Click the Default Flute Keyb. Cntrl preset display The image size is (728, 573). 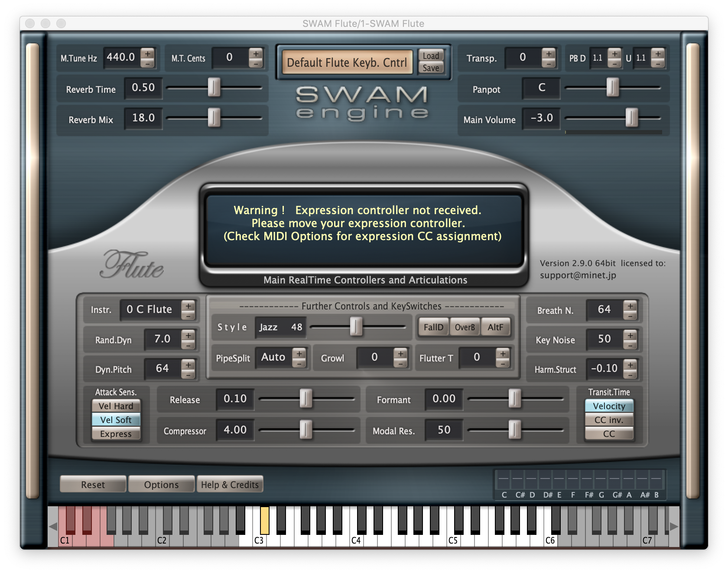(347, 62)
